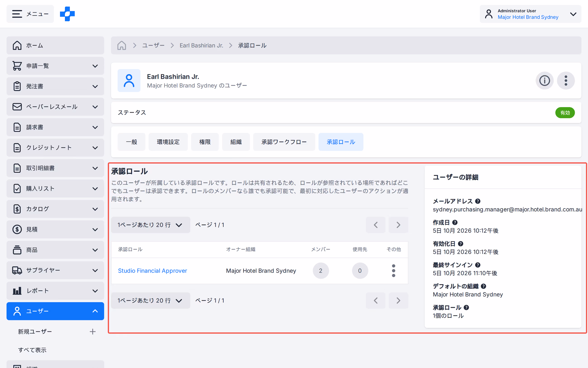Expand ペーパーレスメール sidebar section
Image resolution: width=588 pixels, height=368 pixels.
[55, 107]
